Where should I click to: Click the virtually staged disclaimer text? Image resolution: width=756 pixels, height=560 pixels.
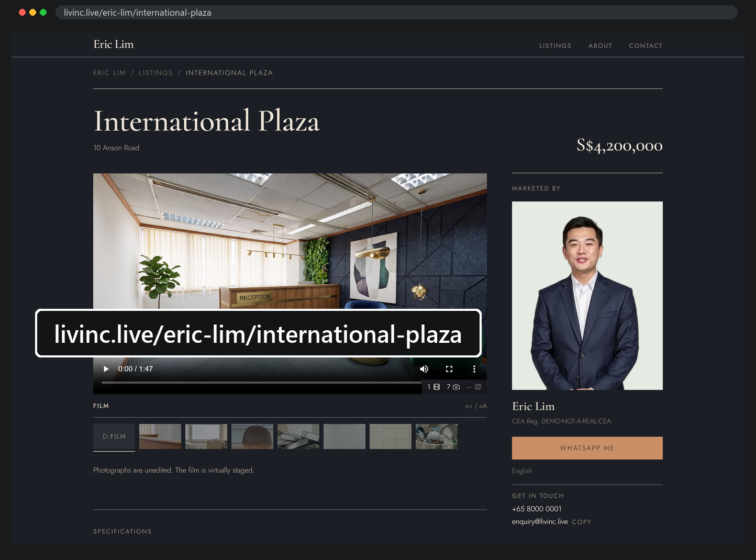174,471
